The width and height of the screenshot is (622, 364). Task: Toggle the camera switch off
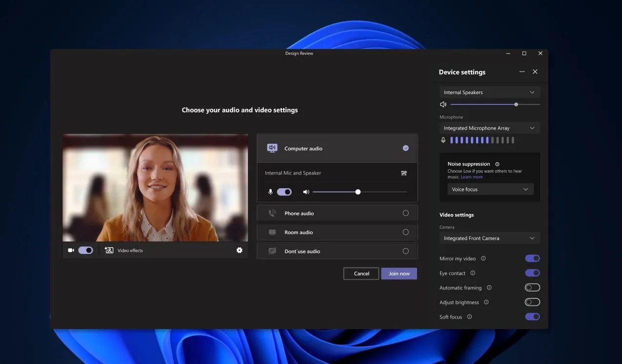tap(85, 250)
